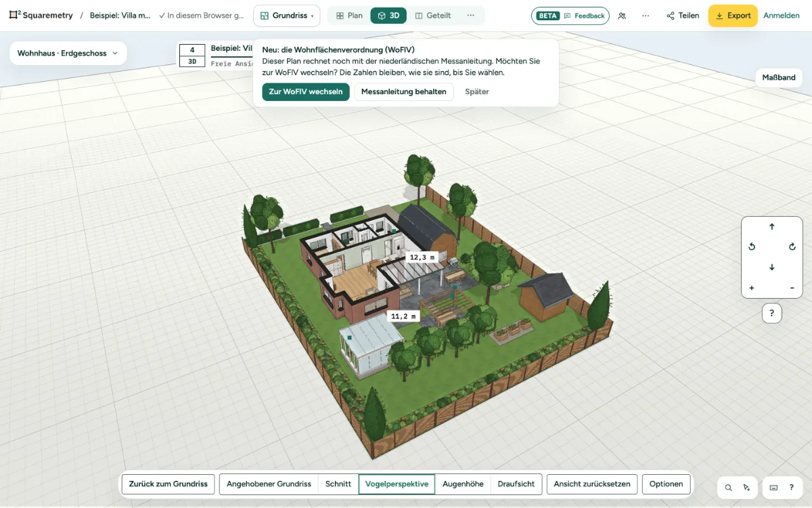Screen dimensions: 812x508
Task: Choose "Messanleitung behalten"
Action: [x=403, y=91]
